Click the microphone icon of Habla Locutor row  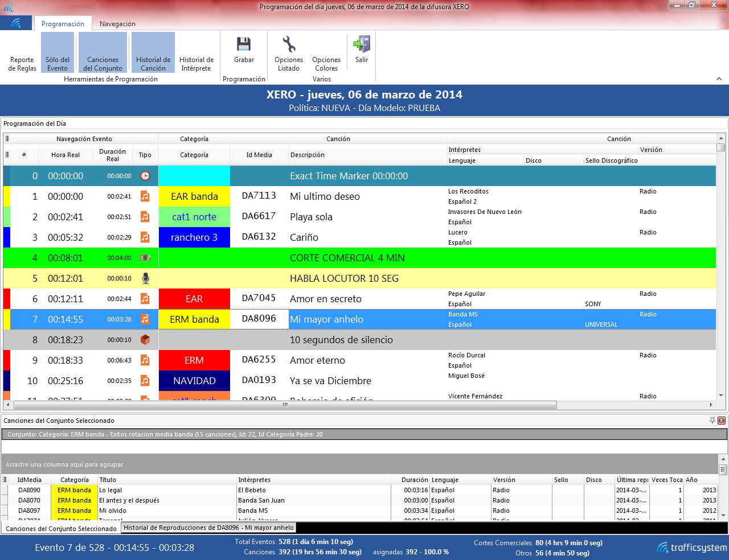(x=145, y=278)
